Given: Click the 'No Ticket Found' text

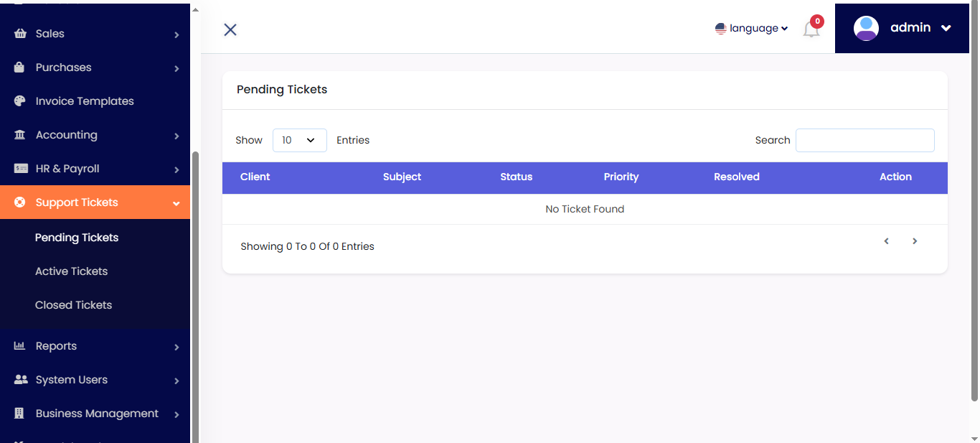Looking at the screenshot, I should [585, 209].
